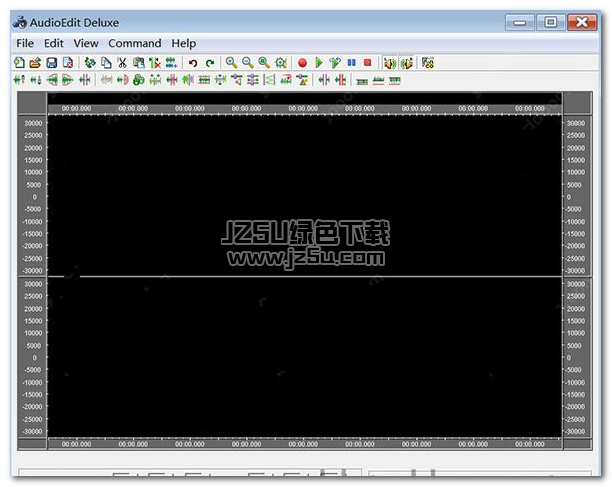
Task: Open the File menu
Action: click(x=25, y=43)
